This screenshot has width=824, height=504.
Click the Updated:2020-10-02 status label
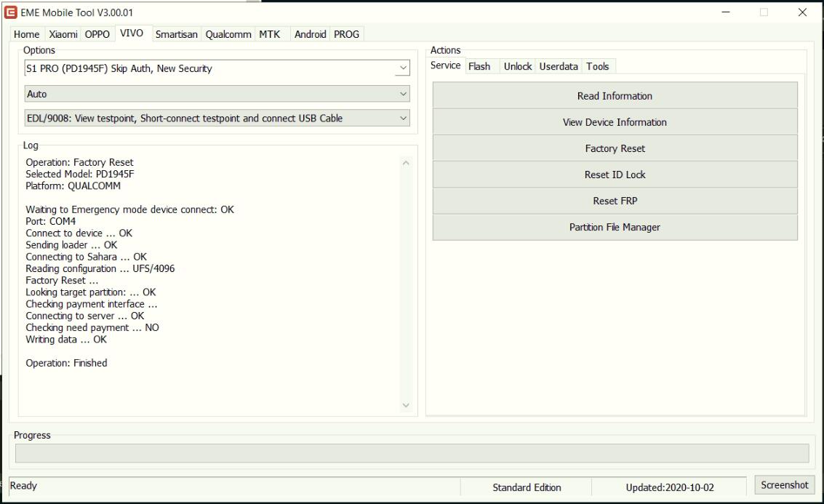[x=670, y=488]
